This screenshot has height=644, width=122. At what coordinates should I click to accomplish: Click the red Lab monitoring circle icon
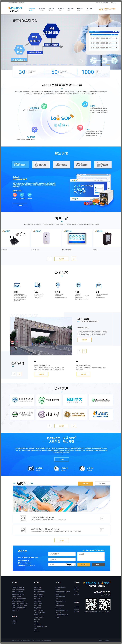pyautogui.click(x=80, y=128)
